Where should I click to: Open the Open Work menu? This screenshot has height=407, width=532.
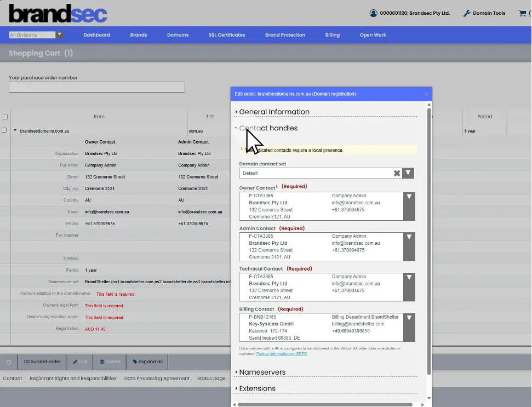373,35
